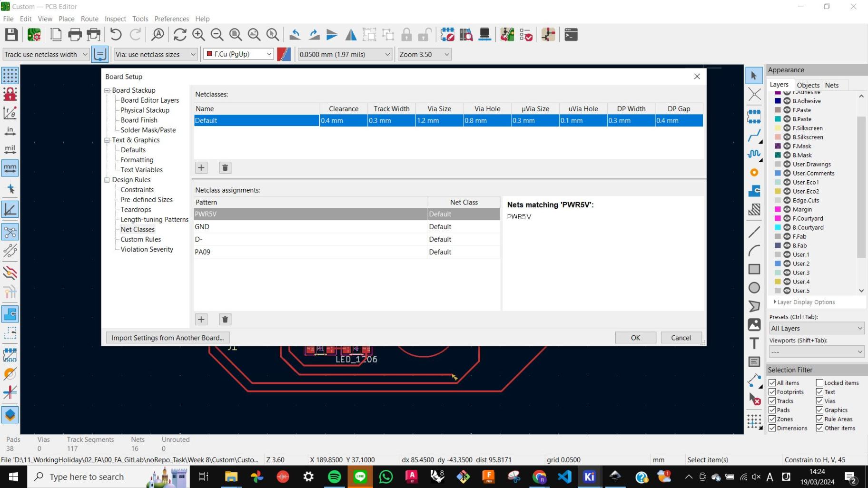Toggle the grid display icon in left toolbar

point(10,76)
